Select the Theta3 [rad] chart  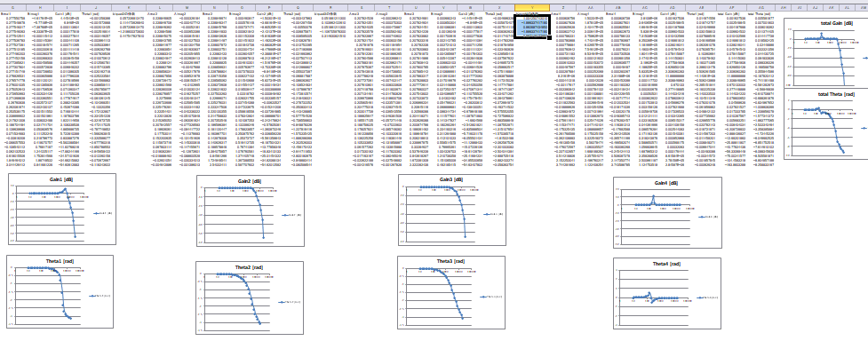(450, 293)
